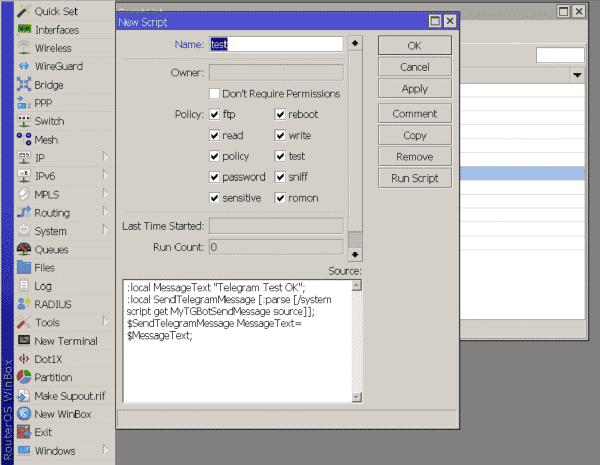This screenshot has height=465, width=600.
Task: Expand the Windows submenu arrow
Action: point(105,449)
